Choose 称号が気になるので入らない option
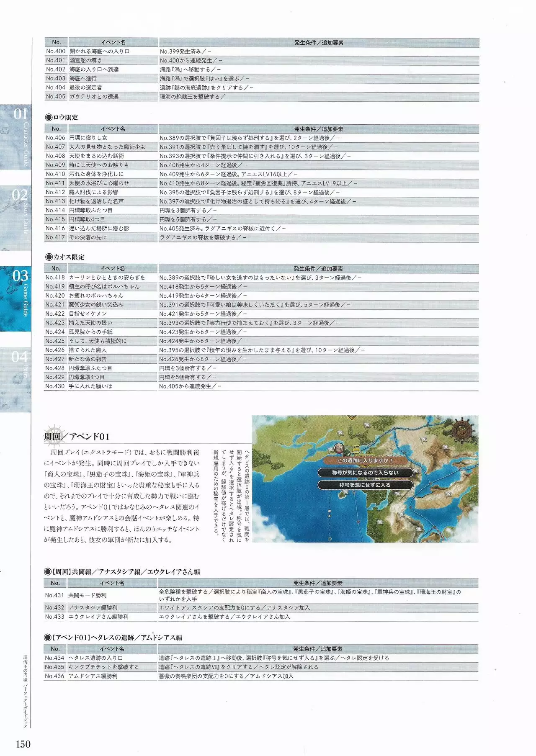The height and width of the screenshot is (756, 536). click(365, 473)
